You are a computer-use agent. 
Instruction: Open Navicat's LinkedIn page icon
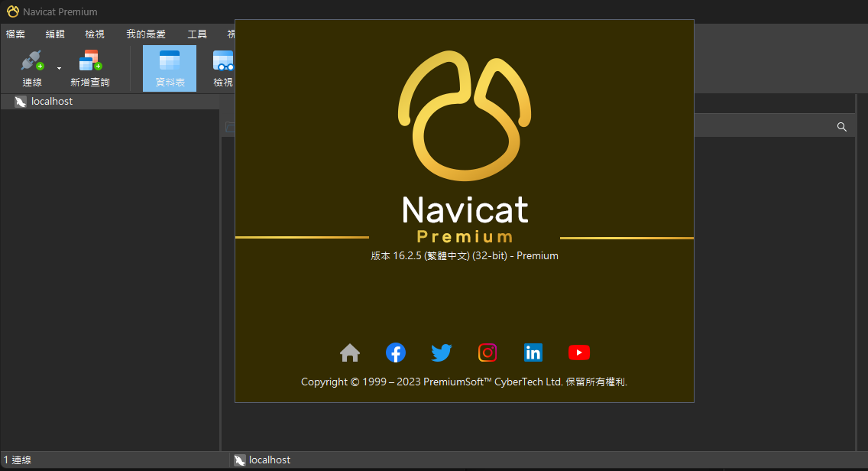point(533,352)
